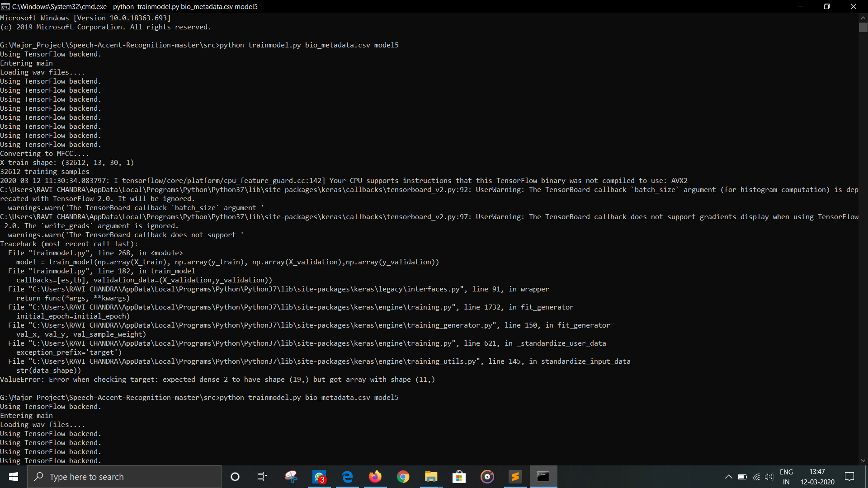The image size is (868, 488).
Task: Click the 'Traceback (most recent call last):' line
Action: pyautogui.click(x=69, y=244)
